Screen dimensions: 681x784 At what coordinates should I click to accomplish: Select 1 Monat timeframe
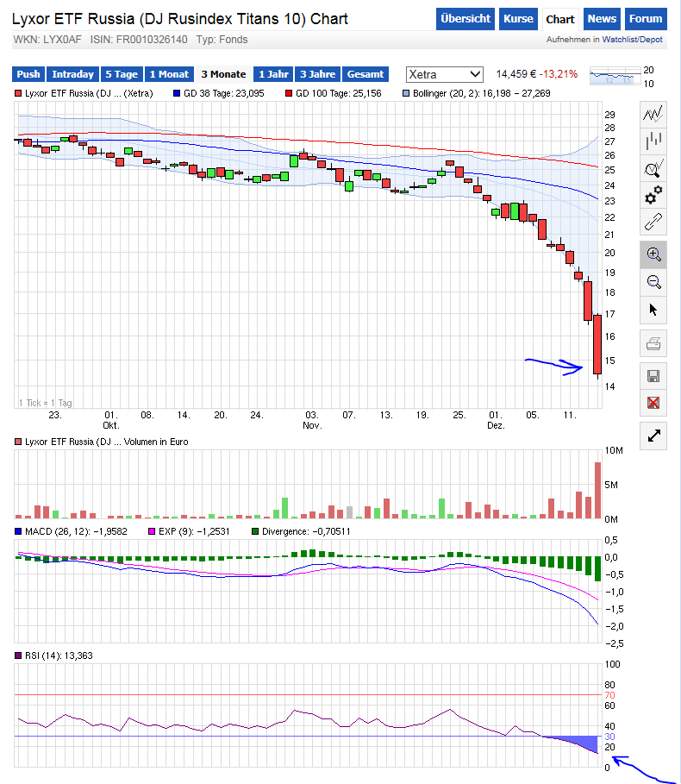169,74
